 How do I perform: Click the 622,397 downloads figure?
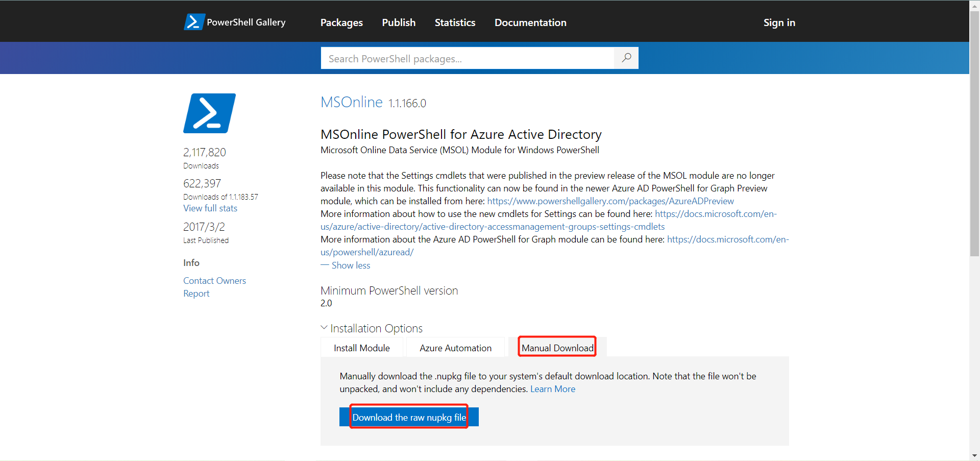point(202,183)
